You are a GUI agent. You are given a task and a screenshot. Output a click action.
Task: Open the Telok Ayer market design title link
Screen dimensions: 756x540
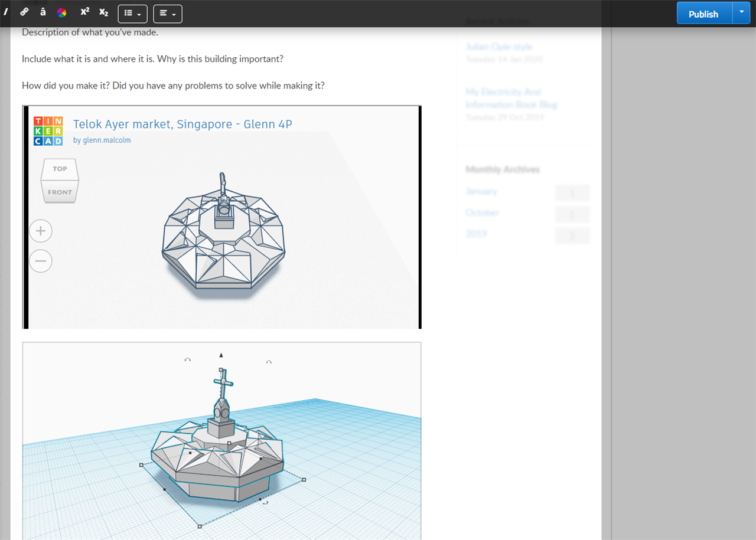click(183, 124)
